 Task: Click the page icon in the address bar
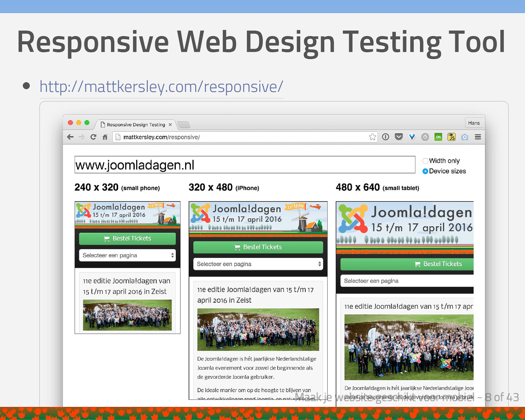(118, 137)
